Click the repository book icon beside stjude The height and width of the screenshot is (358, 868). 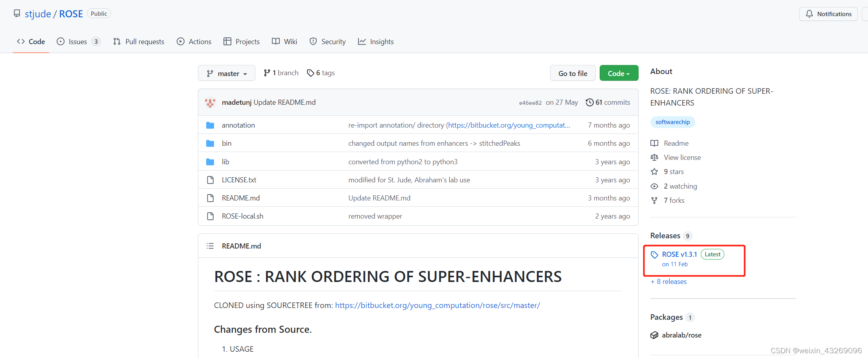coord(17,13)
